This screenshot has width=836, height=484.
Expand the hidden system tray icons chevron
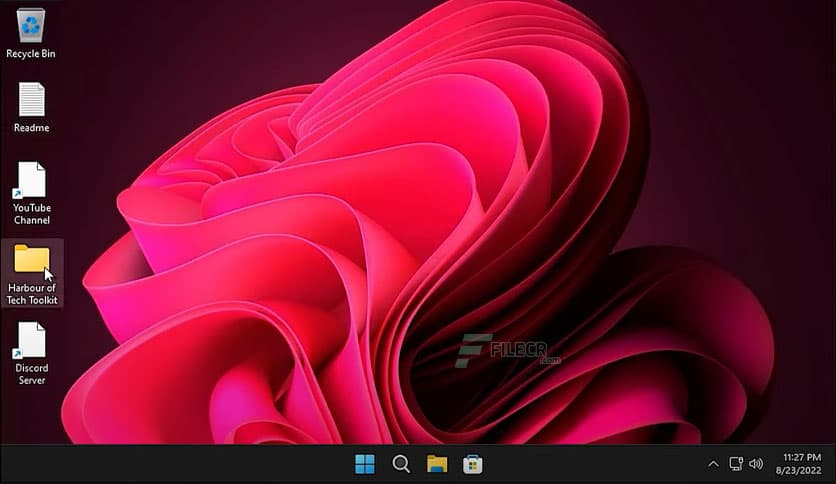point(713,464)
